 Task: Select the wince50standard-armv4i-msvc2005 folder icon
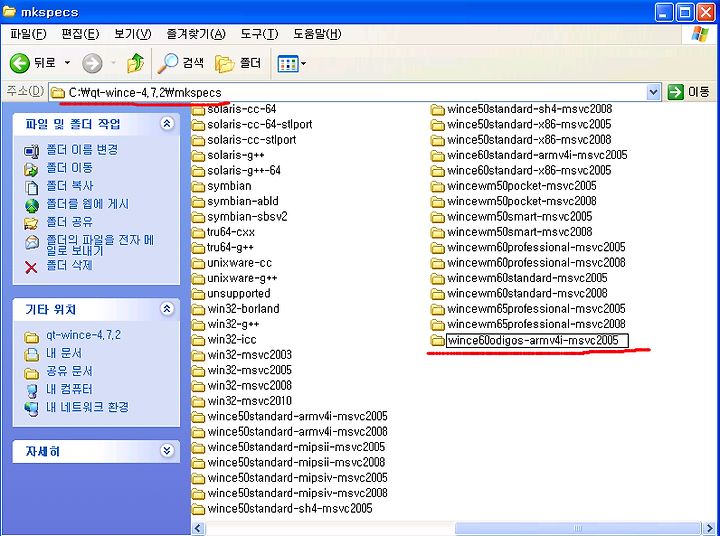pyautogui.click(x=198, y=417)
